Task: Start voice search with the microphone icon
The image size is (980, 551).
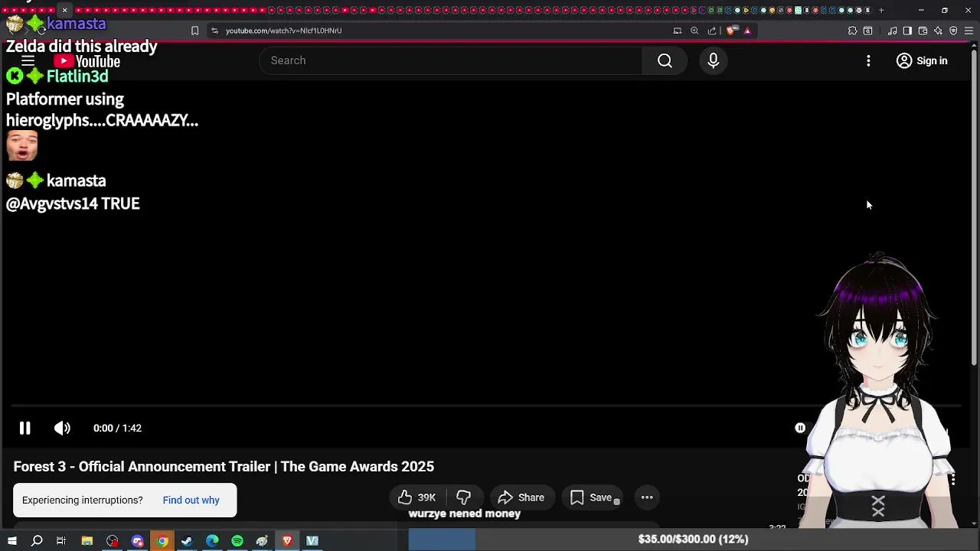Action: [x=713, y=60]
